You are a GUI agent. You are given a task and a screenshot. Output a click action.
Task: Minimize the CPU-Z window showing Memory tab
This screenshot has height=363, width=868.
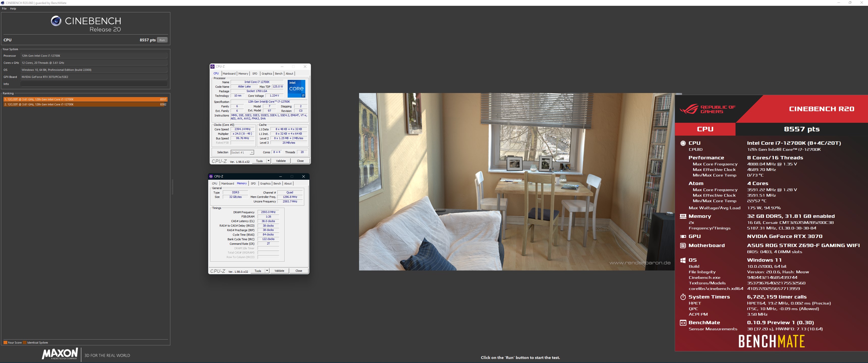[x=280, y=176]
